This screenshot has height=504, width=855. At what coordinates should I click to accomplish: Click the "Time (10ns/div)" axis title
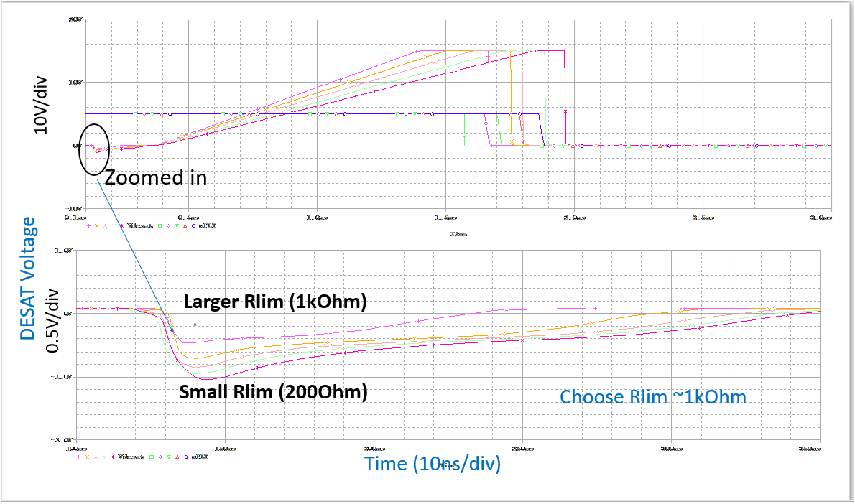[x=433, y=464]
